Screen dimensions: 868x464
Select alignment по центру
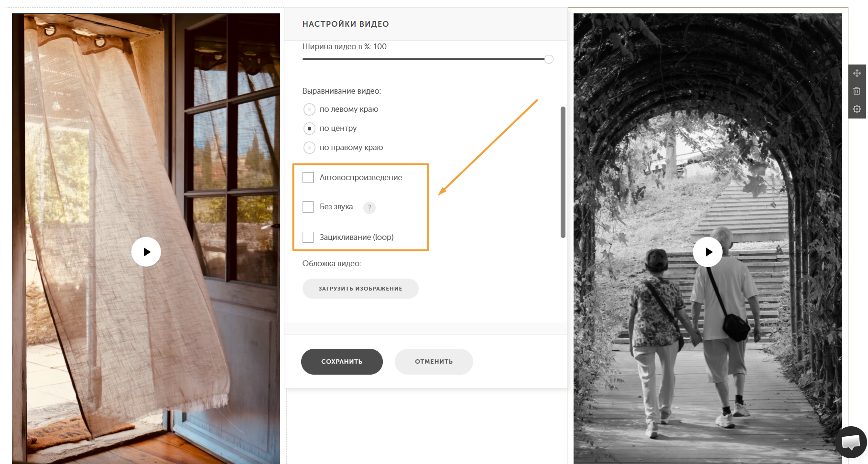[x=309, y=129]
